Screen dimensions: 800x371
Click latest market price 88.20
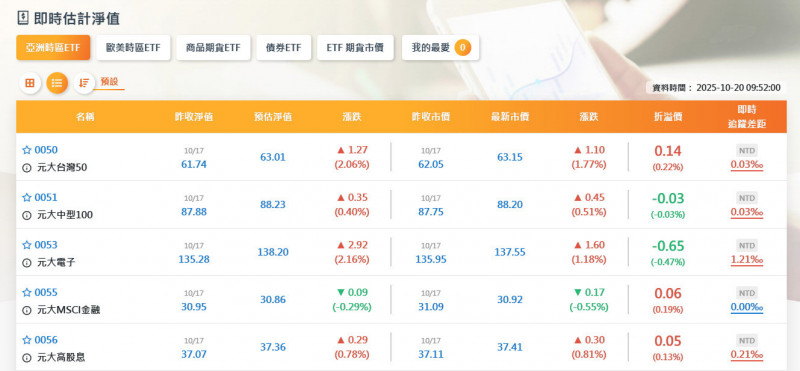(510, 205)
